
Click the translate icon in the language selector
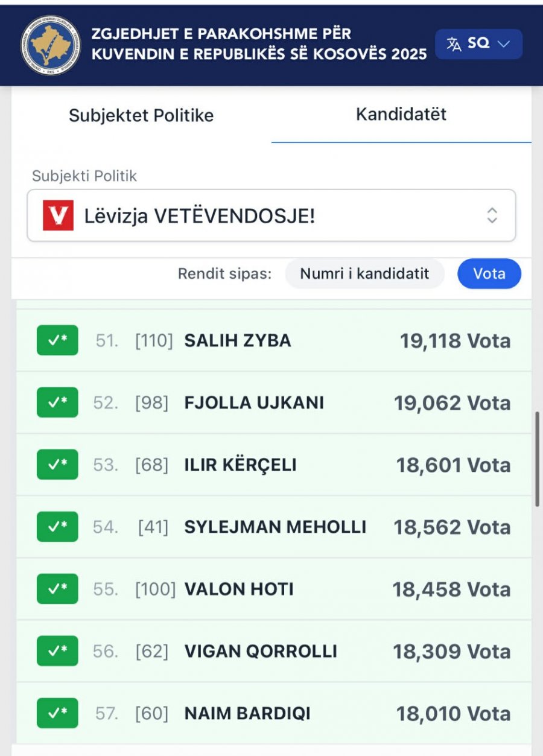click(453, 44)
